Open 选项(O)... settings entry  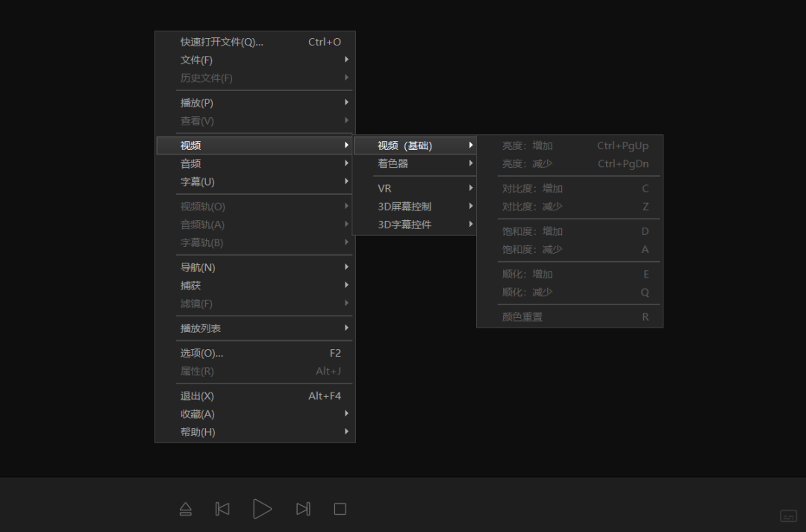click(x=255, y=353)
